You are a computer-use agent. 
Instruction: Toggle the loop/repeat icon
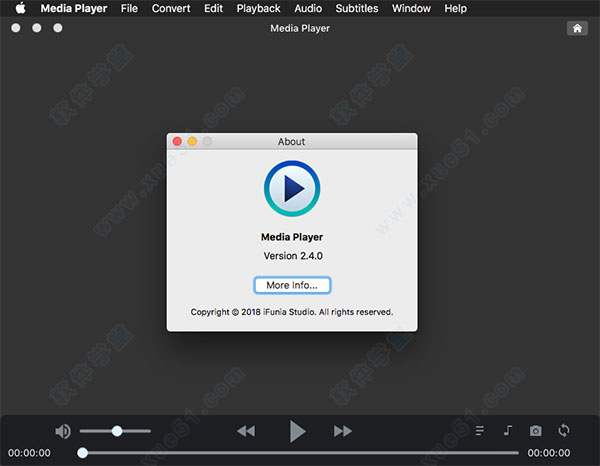coord(564,430)
